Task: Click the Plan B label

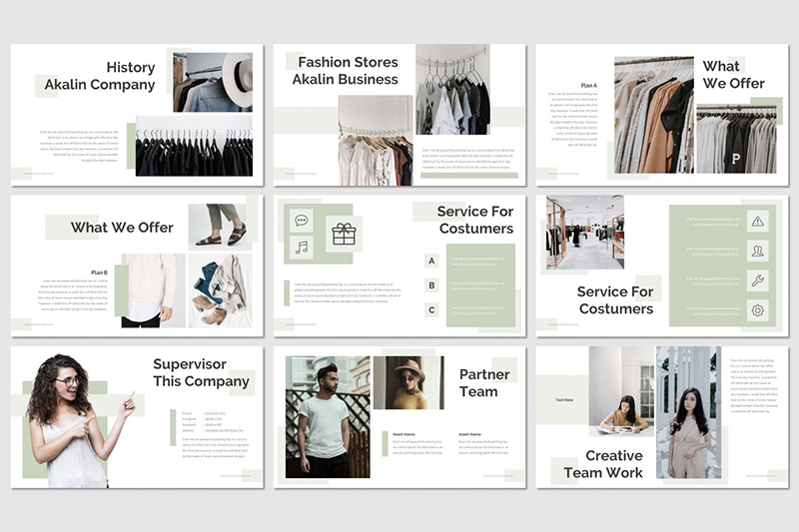Action: point(99,271)
